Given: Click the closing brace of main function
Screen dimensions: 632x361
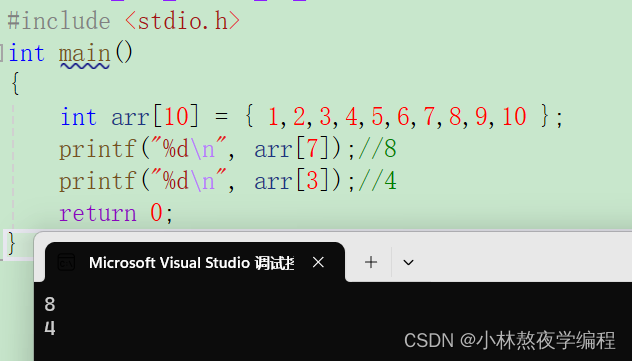Looking at the screenshot, I should [12, 243].
